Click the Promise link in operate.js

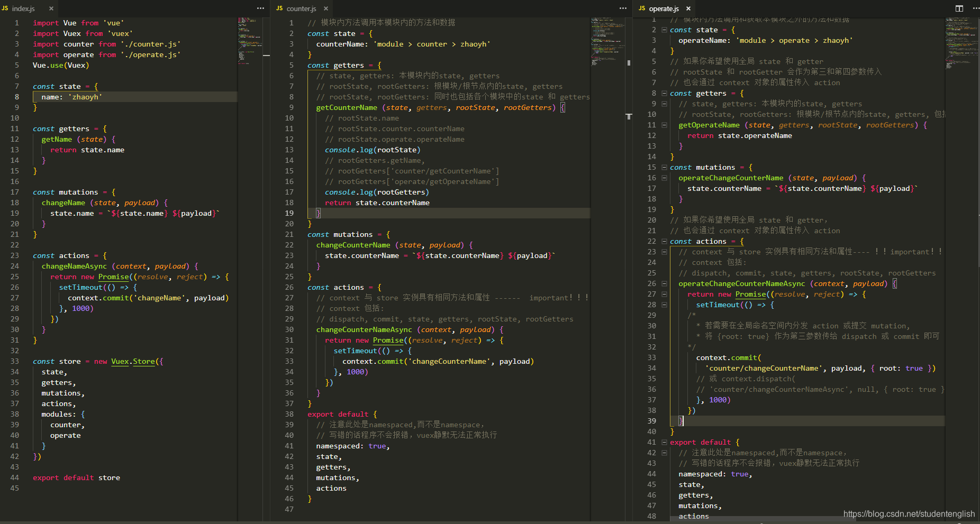pyautogui.click(x=750, y=294)
